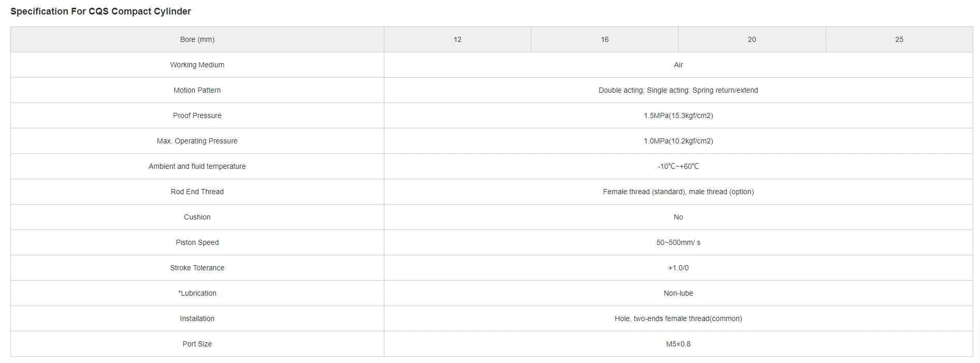The height and width of the screenshot is (363, 980).
Task: Click the 'Motion Pattern' row label
Action: [197, 90]
